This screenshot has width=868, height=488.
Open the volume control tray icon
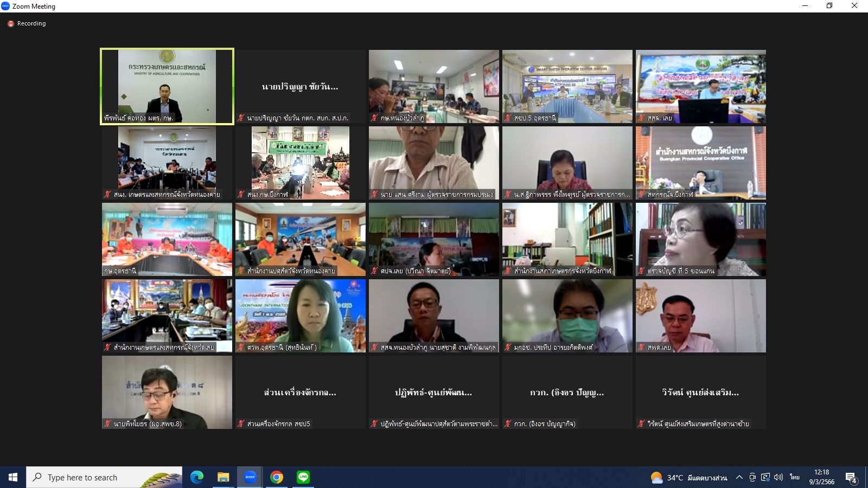click(x=778, y=477)
